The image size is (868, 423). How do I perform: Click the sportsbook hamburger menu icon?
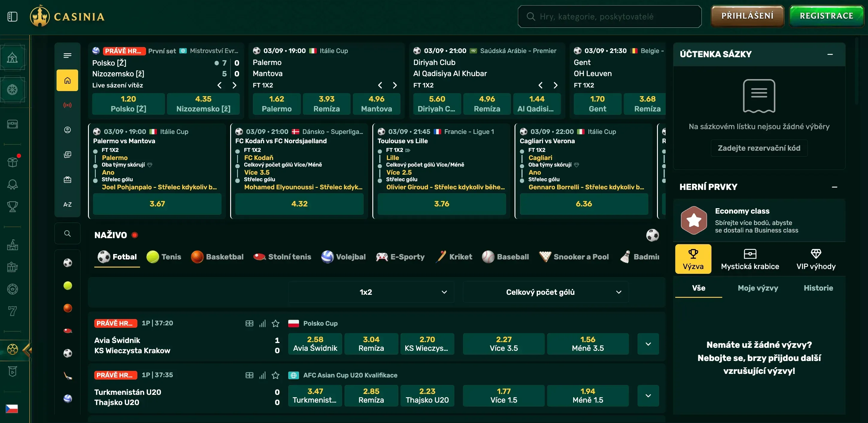pos(67,55)
